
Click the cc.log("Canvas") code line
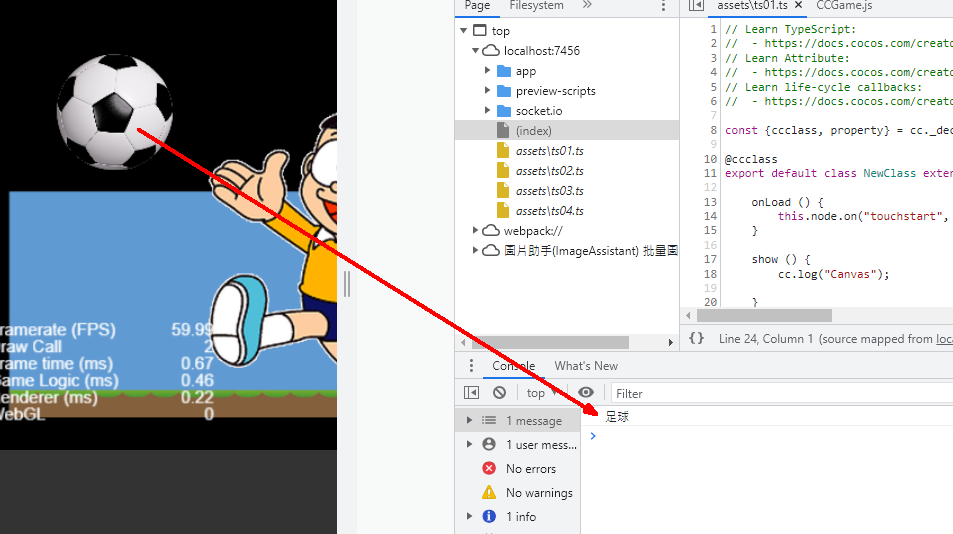coord(833,275)
